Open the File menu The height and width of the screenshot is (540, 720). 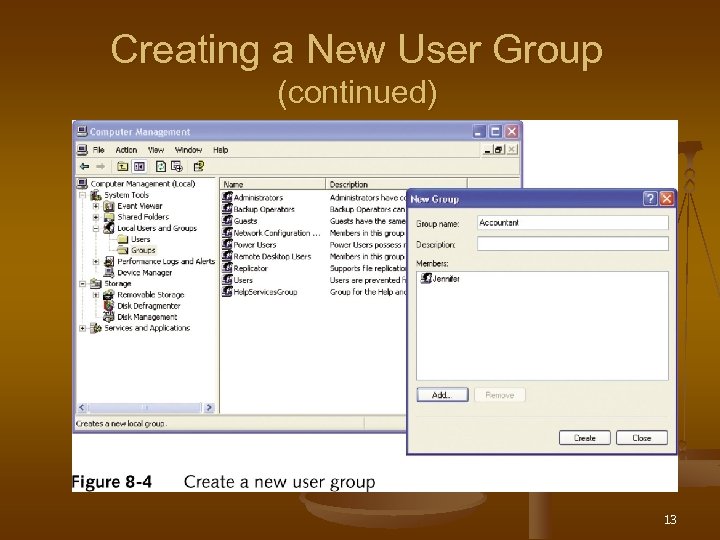(99, 150)
